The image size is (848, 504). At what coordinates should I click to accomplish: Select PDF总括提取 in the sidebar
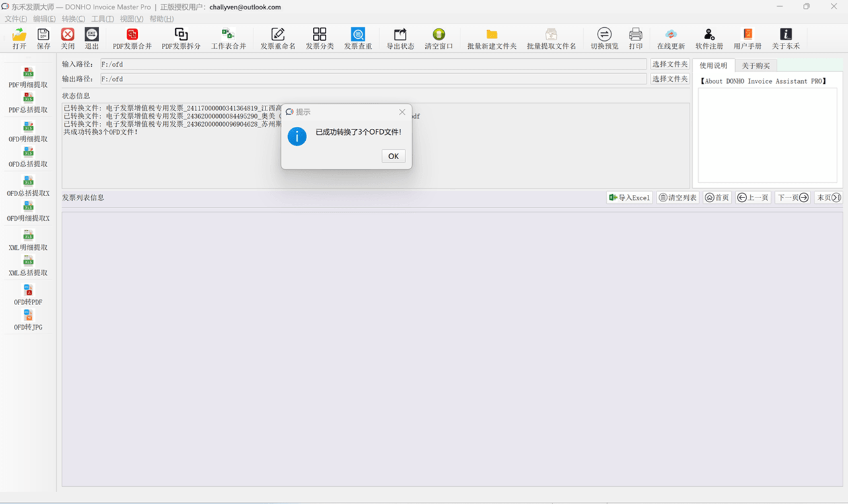pyautogui.click(x=28, y=104)
